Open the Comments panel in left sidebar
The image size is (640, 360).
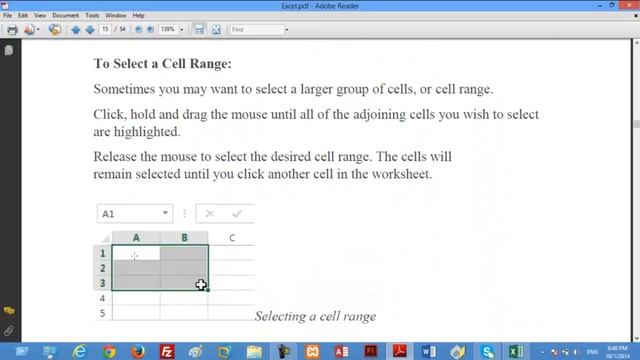(9, 311)
